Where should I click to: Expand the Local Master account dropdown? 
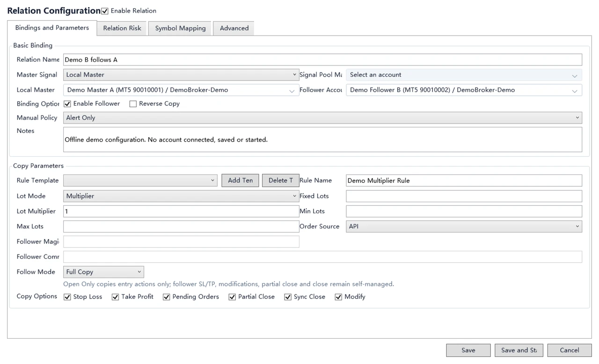coord(181,90)
